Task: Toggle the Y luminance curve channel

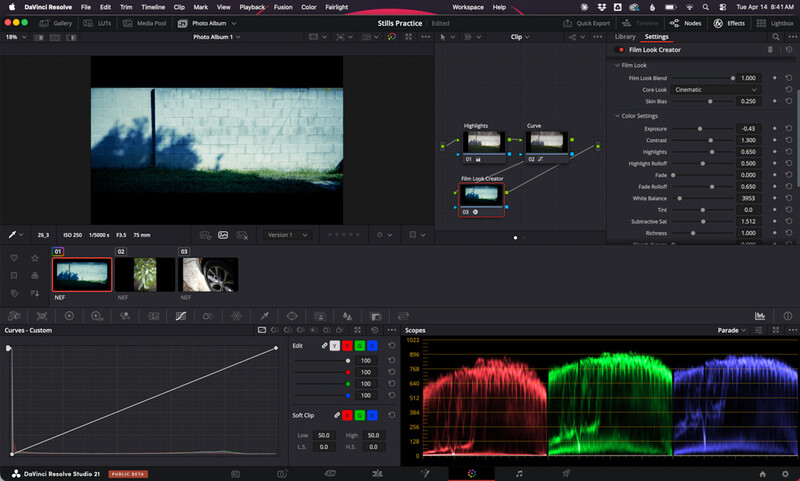Action: 335,346
